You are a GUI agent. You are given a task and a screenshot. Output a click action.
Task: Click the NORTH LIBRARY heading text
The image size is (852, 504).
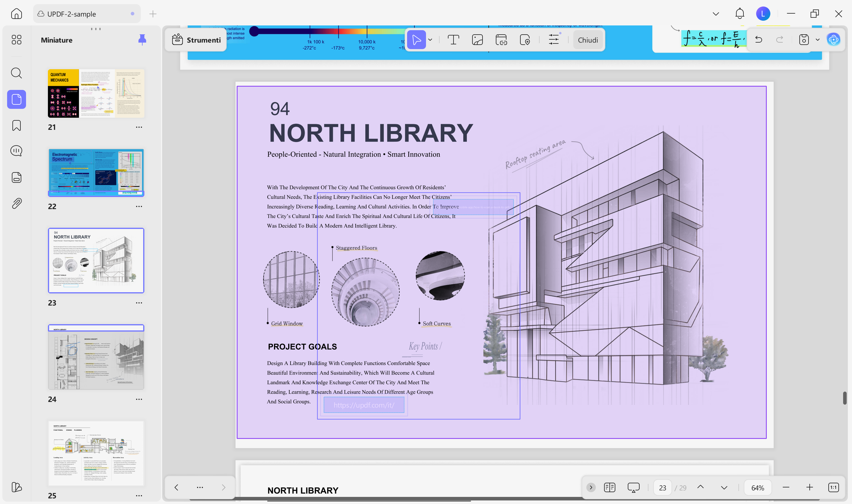pyautogui.click(x=371, y=133)
